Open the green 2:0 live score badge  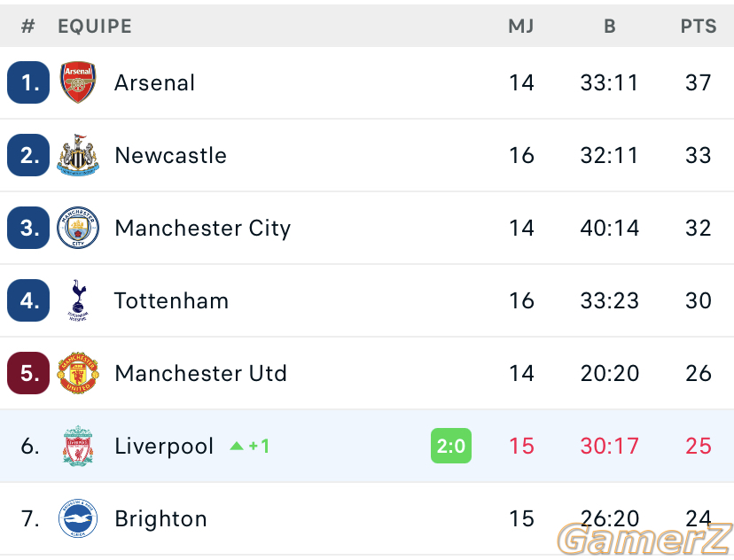[x=451, y=446]
